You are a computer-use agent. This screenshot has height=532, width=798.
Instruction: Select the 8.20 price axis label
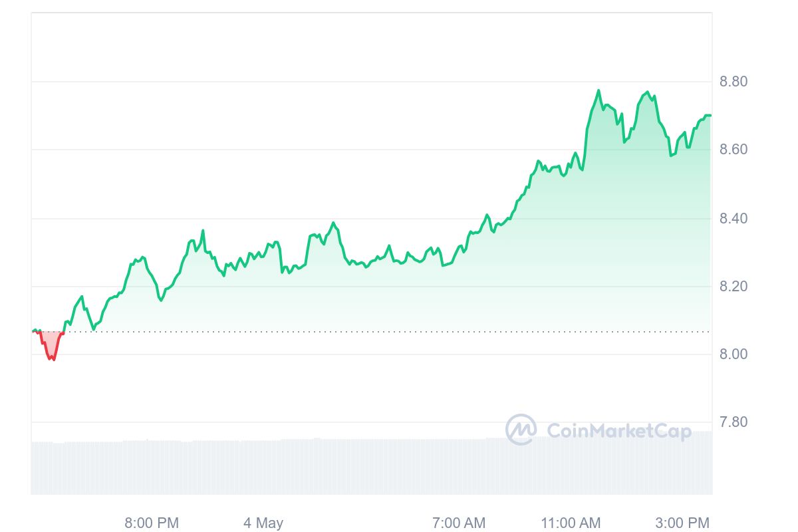click(733, 286)
